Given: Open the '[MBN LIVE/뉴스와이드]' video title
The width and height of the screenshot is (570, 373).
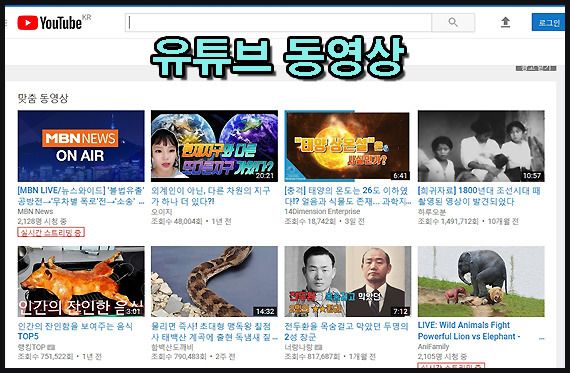Looking at the screenshot, I should coord(81,196).
